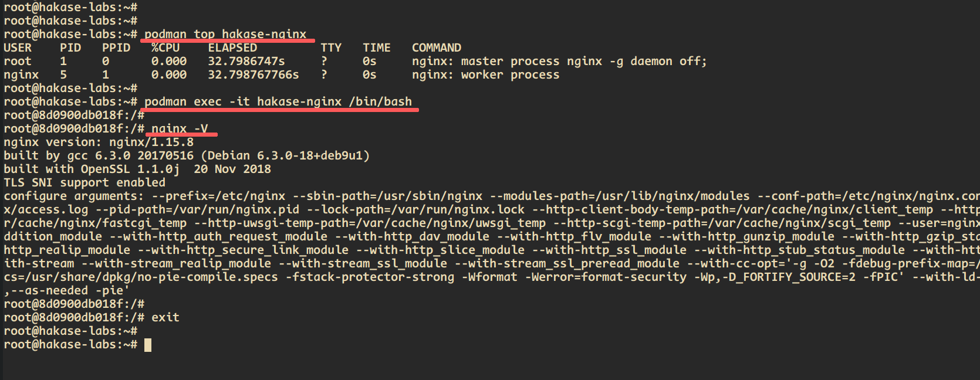Click the 'nginx: worker process' text
Image resolution: width=980 pixels, height=380 pixels.
coord(486,75)
